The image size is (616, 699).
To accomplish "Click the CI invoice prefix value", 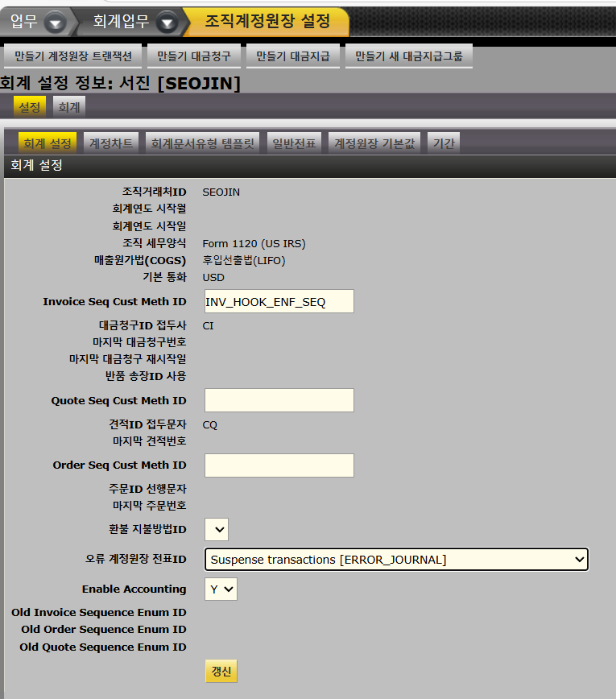I will [209, 326].
